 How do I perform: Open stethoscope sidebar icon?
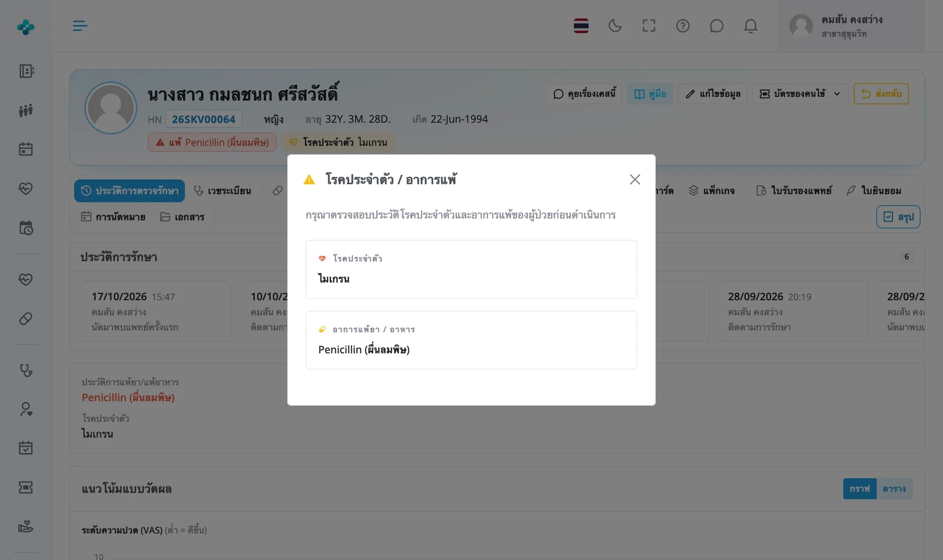coord(26,370)
